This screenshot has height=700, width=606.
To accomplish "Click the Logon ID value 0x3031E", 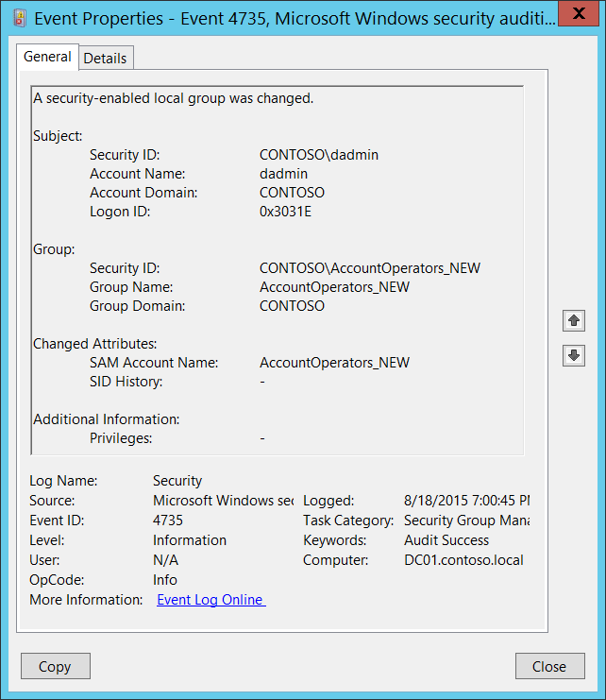I will pyautogui.click(x=285, y=212).
